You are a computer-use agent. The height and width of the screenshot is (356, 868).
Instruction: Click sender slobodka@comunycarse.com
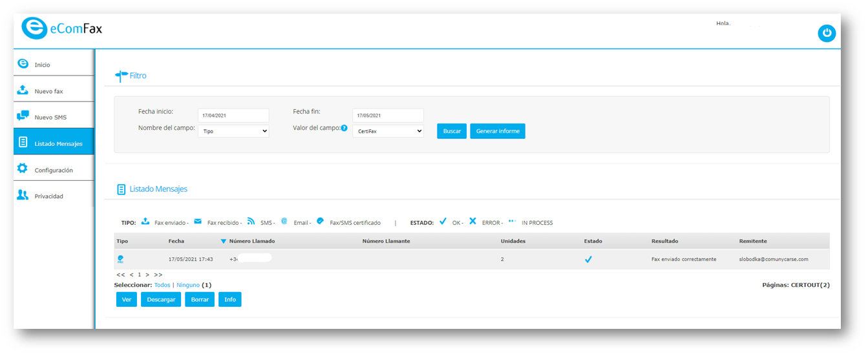pyautogui.click(x=774, y=259)
